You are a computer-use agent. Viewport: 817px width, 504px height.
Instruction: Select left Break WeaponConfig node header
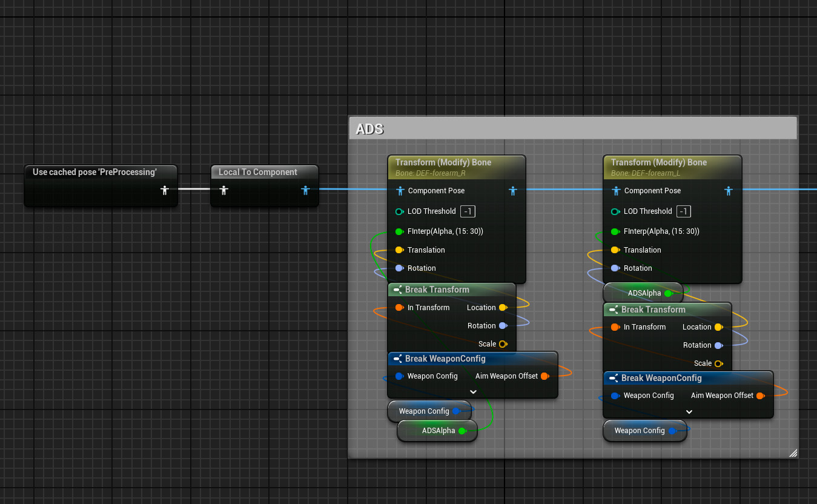click(x=472, y=359)
